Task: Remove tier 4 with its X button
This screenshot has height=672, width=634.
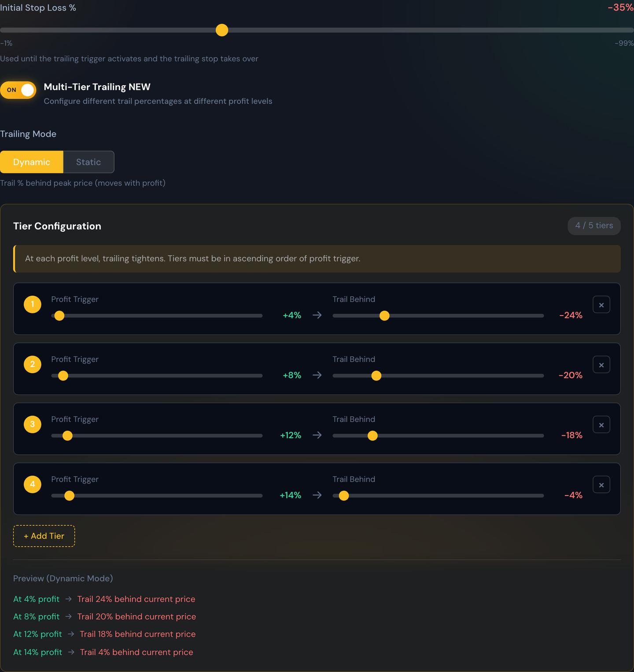Action: [601, 485]
